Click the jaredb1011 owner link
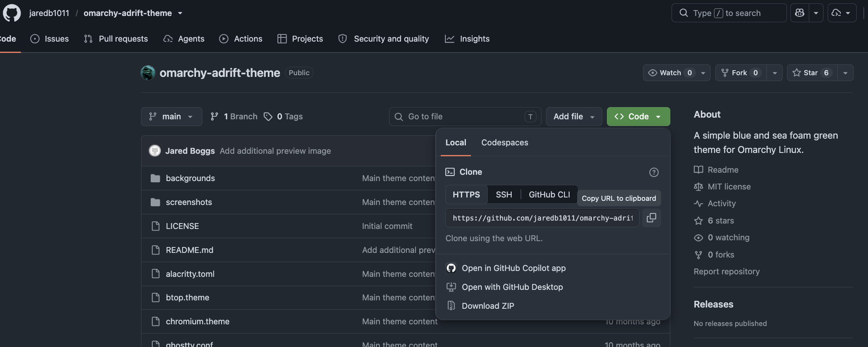This screenshot has height=347, width=868. (x=49, y=13)
